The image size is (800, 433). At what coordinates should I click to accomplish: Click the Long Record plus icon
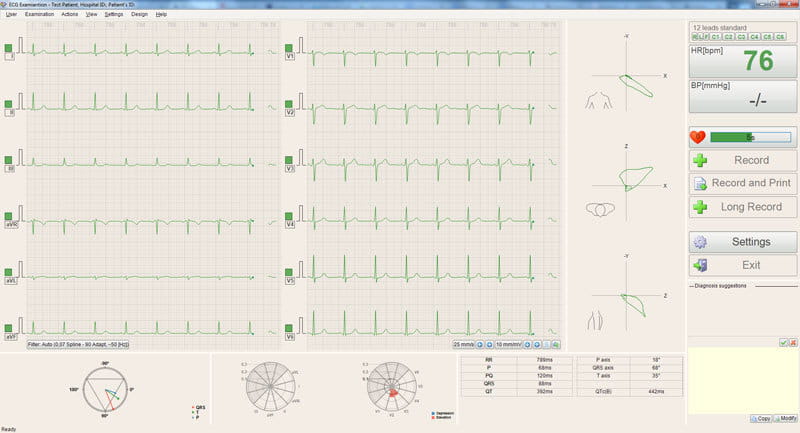[x=700, y=207]
